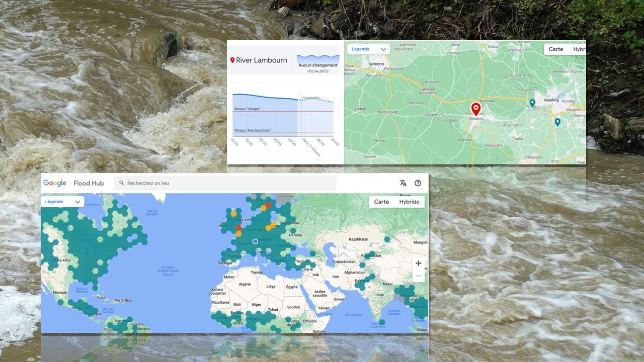Image resolution: width=644 pixels, height=362 pixels.
Task: Switch Newbury map to Carte view
Action: click(x=556, y=49)
